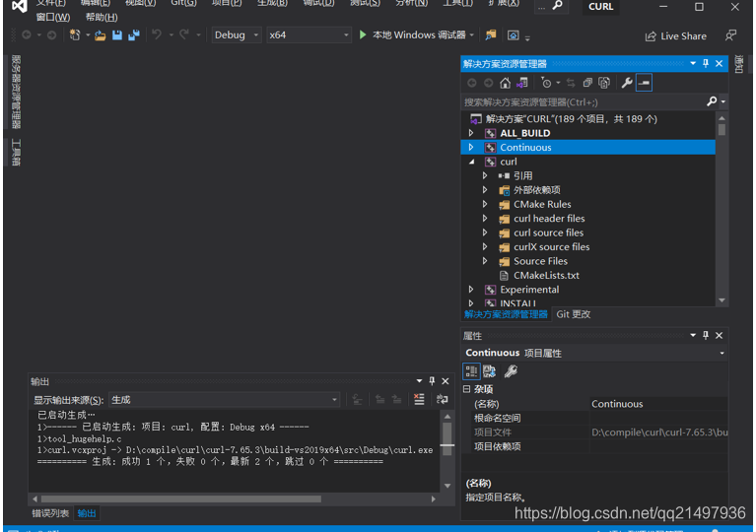
Task: Open the 显示输出来源 生成 dropdown
Action: 224,400
